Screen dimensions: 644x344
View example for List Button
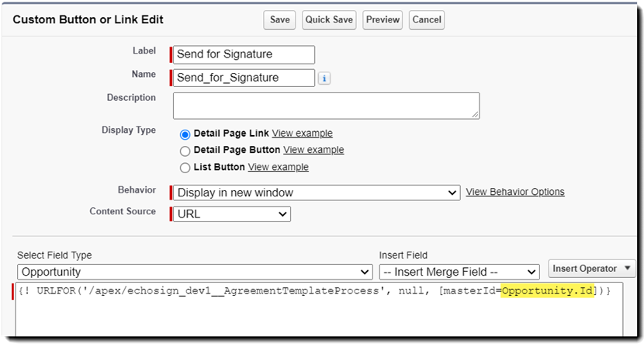pos(278,167)
